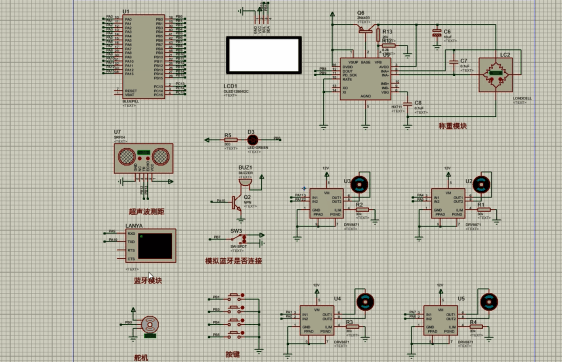Screen dimensions: 563x363
Task: Select the U4 motor driver chip
Action: pyautogui.click(x=317, y=320)
